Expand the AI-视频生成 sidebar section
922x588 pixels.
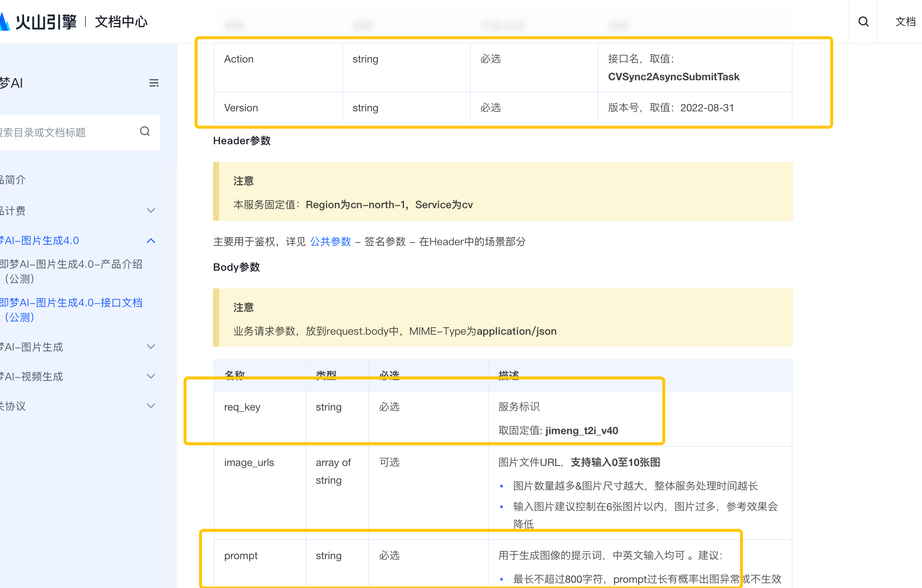pyautogui.click(x=151, y=376)
